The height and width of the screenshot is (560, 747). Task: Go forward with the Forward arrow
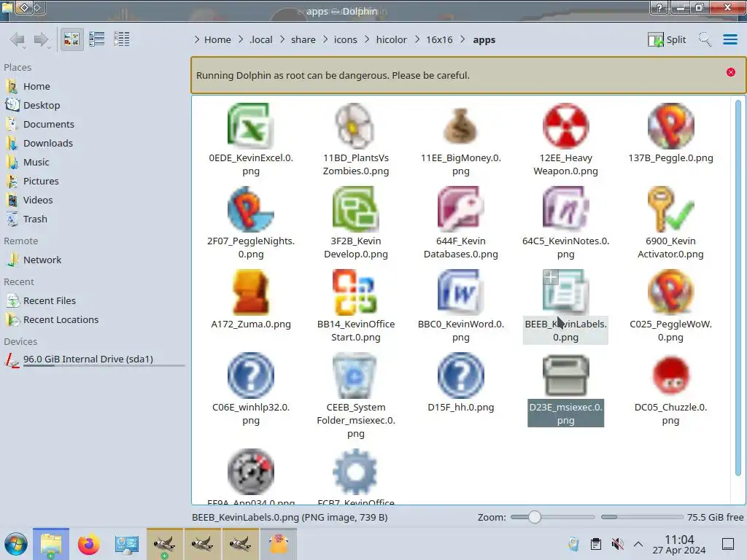pyautogui.click(x=42, y=39)
